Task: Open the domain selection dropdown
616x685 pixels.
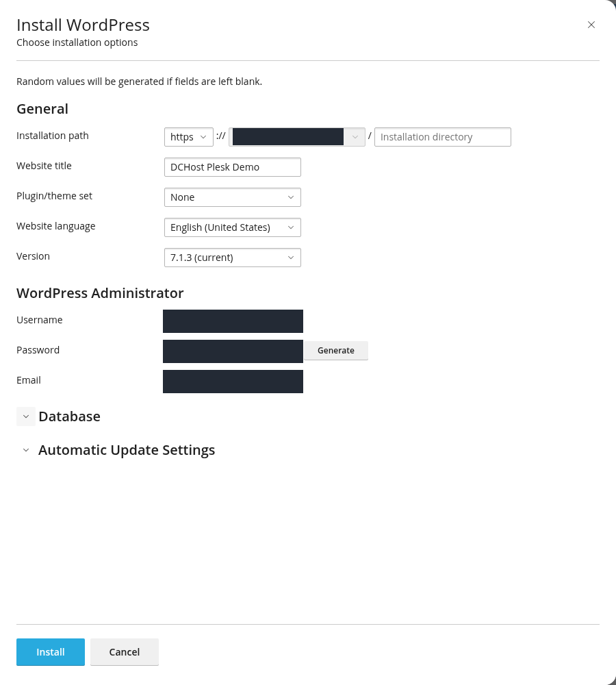Action: 297,137
